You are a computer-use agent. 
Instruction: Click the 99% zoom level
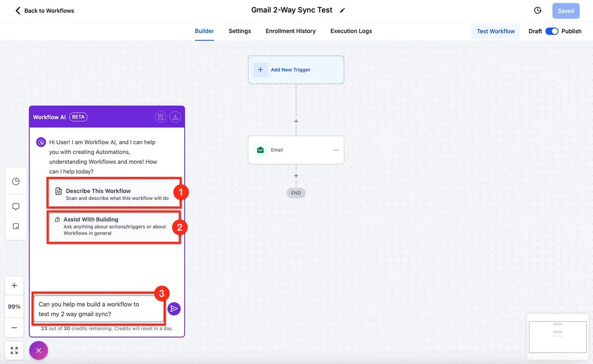pyautogui.click(x=14, y=307)
